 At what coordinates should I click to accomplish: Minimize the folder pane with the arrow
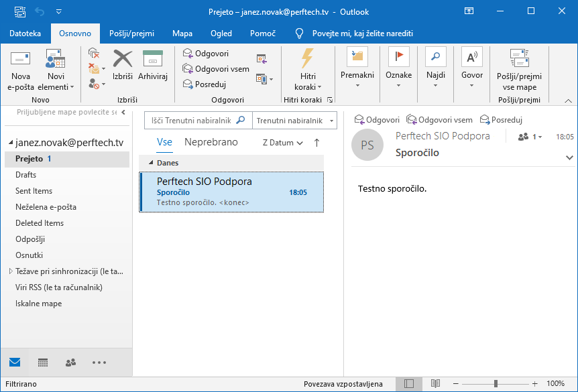click(x=123, y=112)
